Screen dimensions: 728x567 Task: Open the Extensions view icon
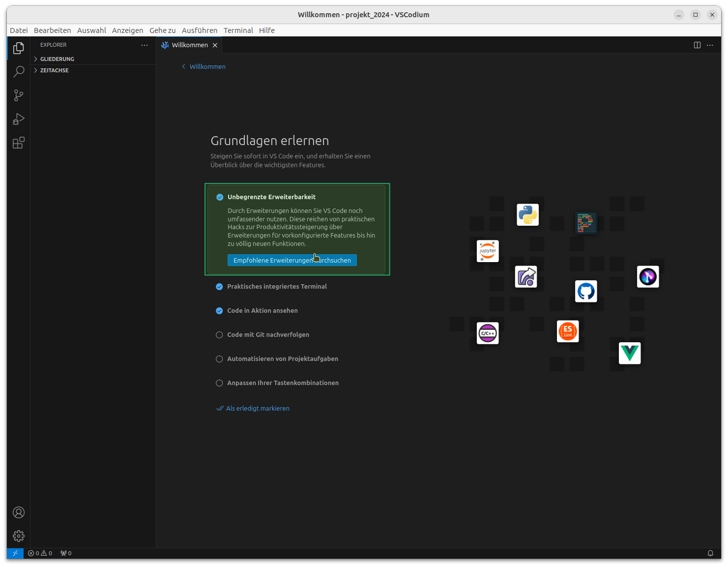coord(19,143)
